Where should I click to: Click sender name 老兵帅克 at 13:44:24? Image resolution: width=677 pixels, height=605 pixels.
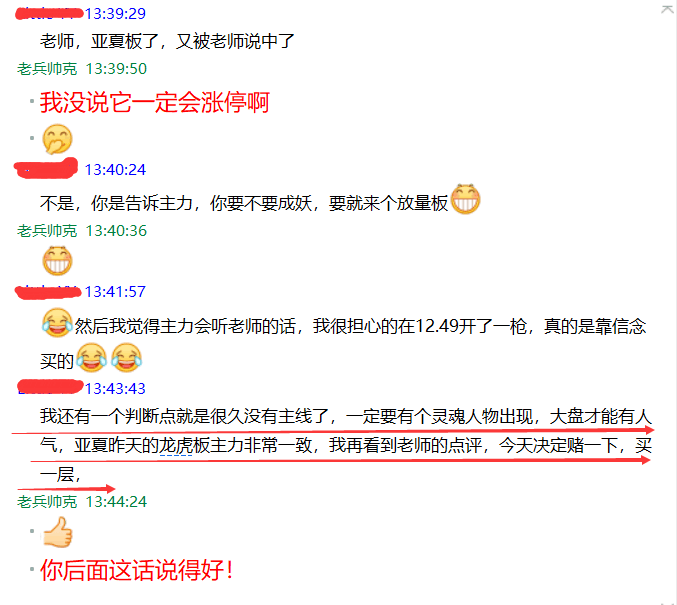coord(47,501)
